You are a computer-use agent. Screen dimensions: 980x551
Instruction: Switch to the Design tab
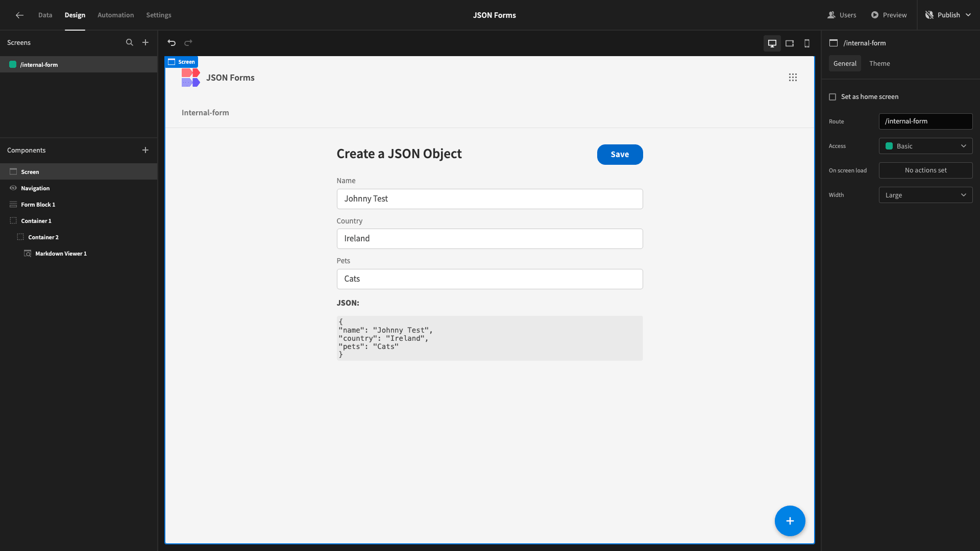pyautogui.click(x=75, y=15)
